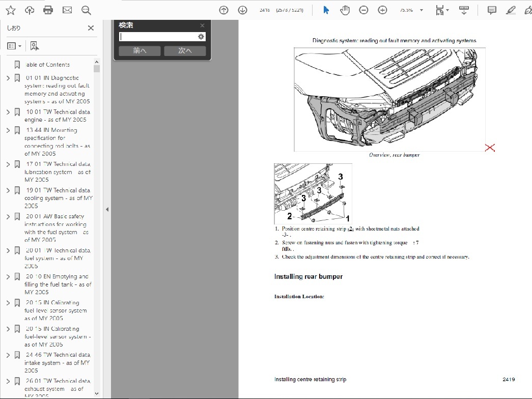Open search settings gear
This screenshot has width=532, height=399.
pyautogui.click(x=201, y=37)
